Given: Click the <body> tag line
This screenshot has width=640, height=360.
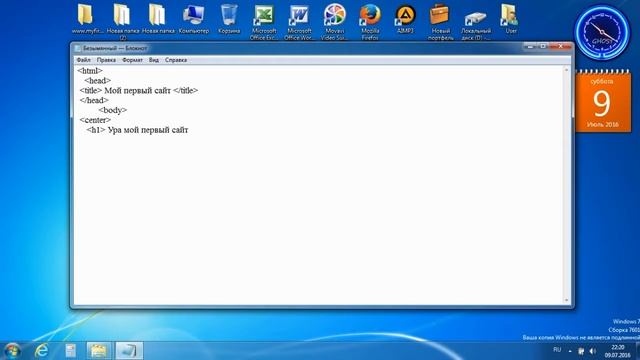Looking at the screenshot, I should (113, 110).
